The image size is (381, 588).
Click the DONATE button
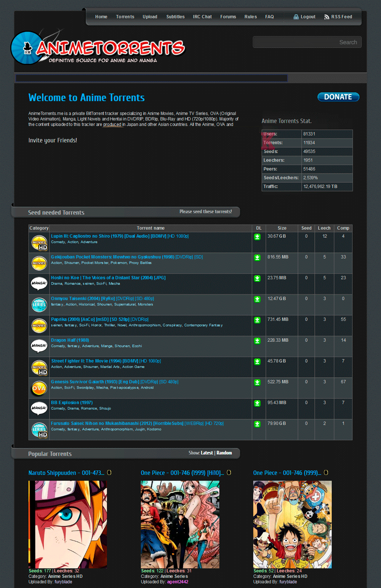(338, 97)
